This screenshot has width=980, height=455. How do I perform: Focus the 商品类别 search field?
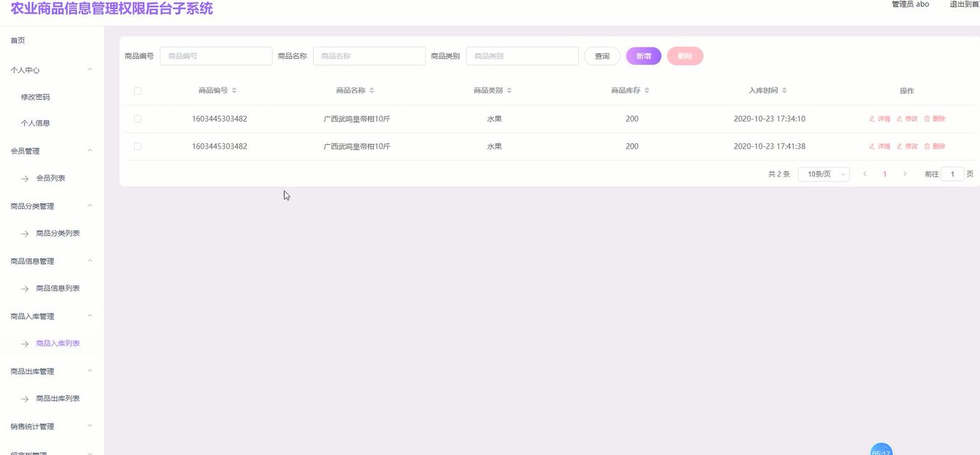(x=522, y=56)
